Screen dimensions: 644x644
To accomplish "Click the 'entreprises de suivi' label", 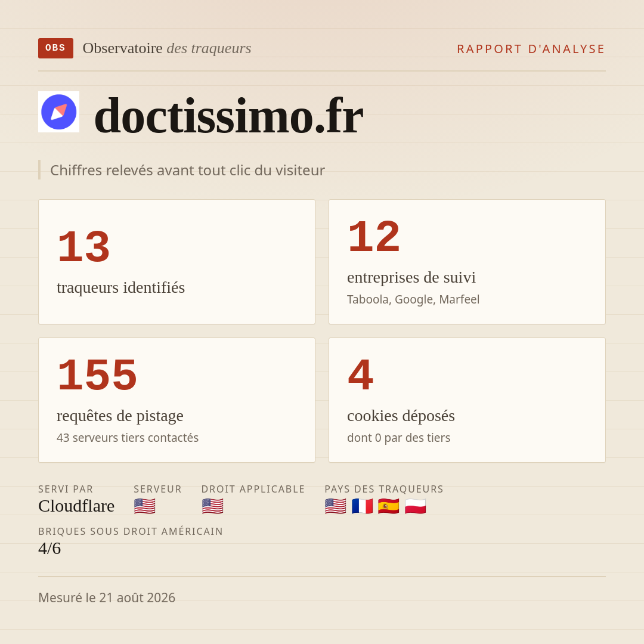I will pos(411,277).
